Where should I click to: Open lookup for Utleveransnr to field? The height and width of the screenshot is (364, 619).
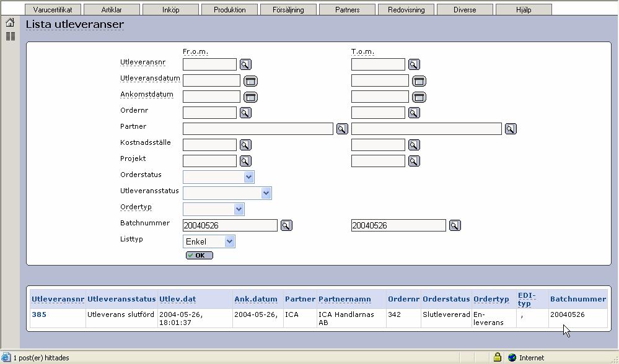[414, 64]
